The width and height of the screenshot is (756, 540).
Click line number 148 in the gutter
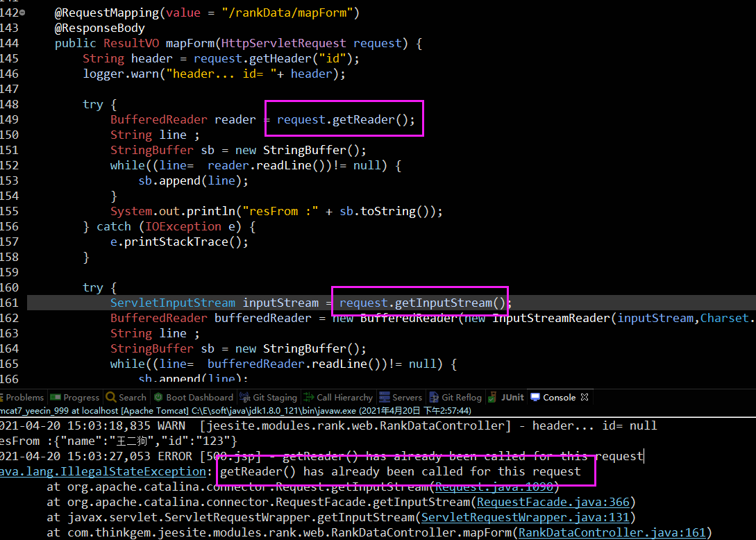tap(9, 105)
